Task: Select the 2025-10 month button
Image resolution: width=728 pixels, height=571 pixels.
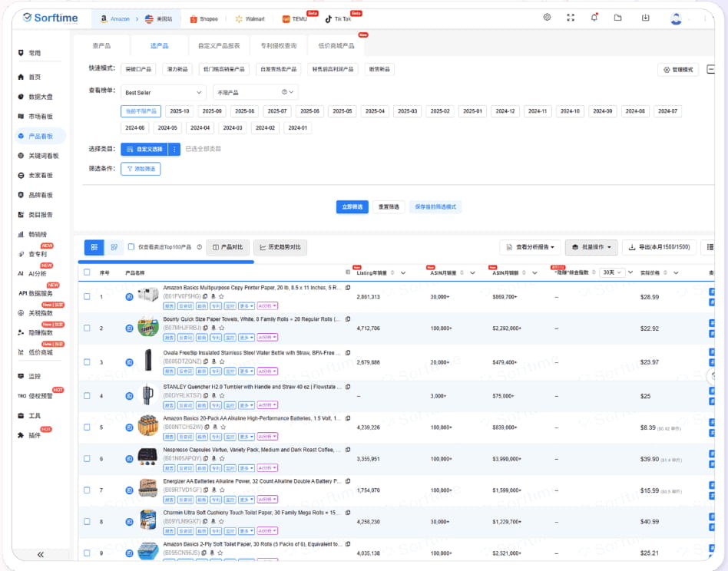Action: [179, 111]
